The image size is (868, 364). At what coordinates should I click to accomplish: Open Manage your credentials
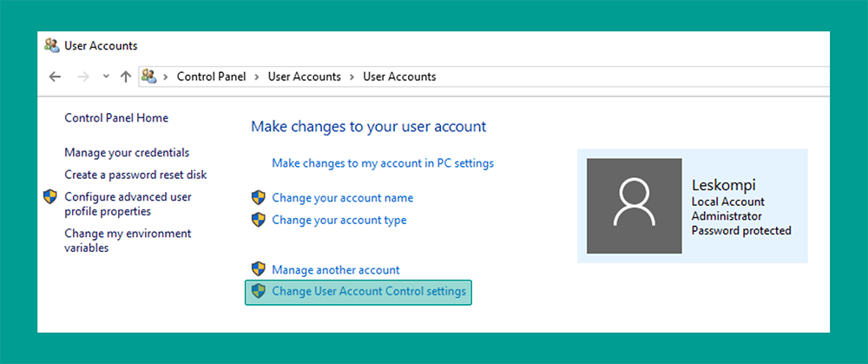point(127,152)
